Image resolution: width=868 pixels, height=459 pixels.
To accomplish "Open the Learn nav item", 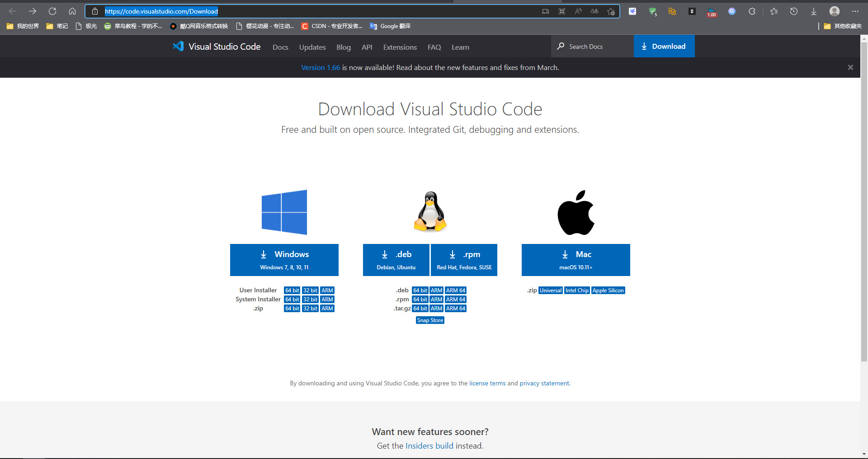I will pyautogui.click(x=460, y=47).
